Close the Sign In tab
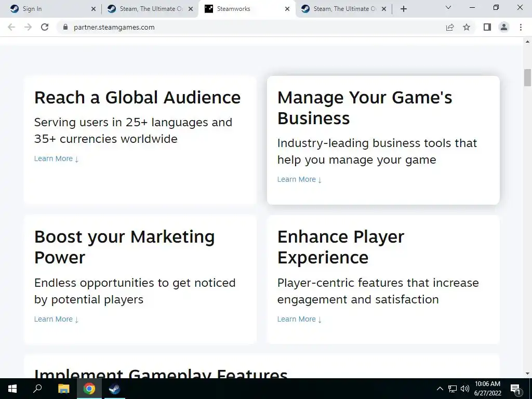532x399 pixels. (94, 9)
